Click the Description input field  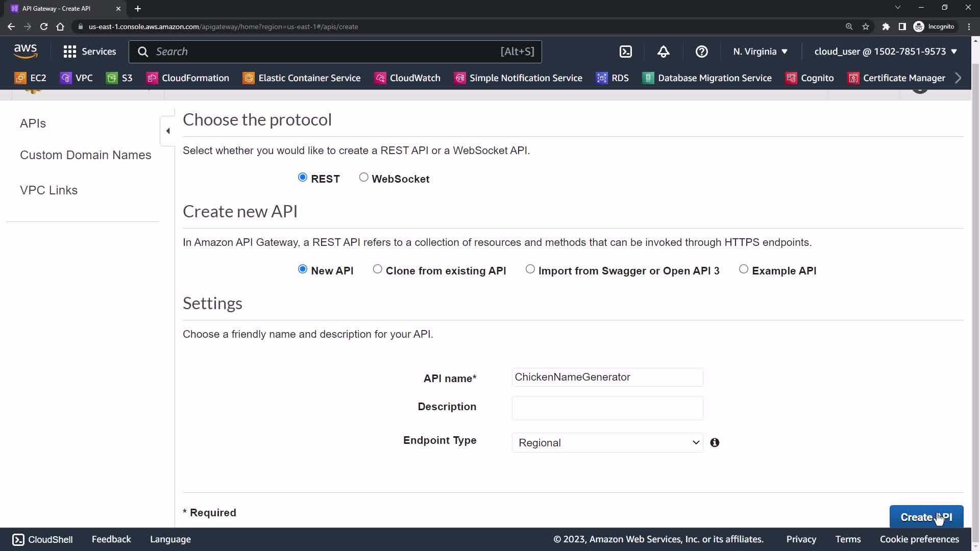tap(607, 408)
